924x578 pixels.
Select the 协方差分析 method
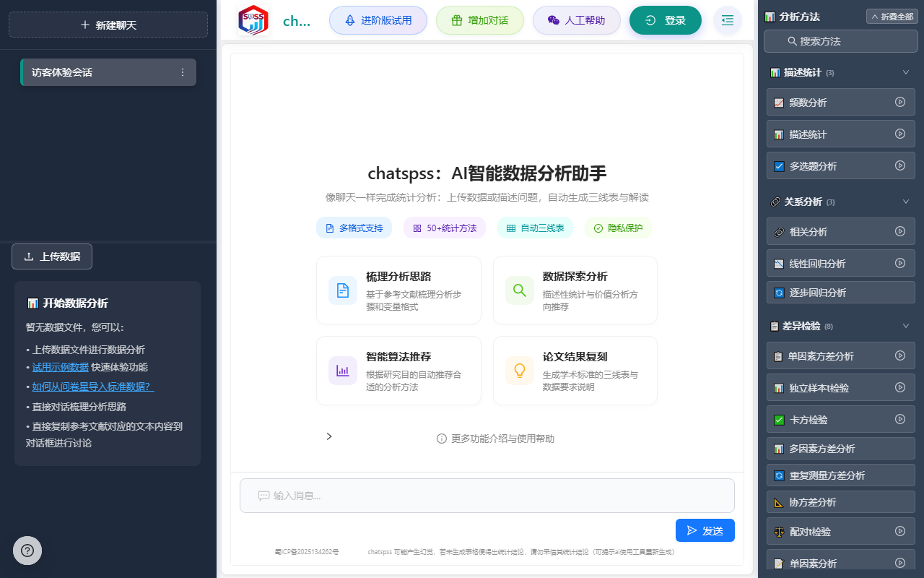[841, 502]
